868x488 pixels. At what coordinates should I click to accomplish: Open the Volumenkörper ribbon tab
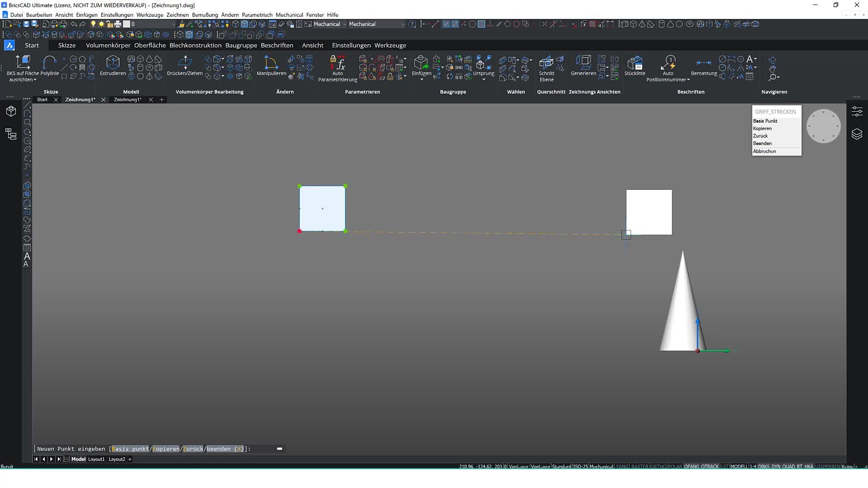pos(108,45)
